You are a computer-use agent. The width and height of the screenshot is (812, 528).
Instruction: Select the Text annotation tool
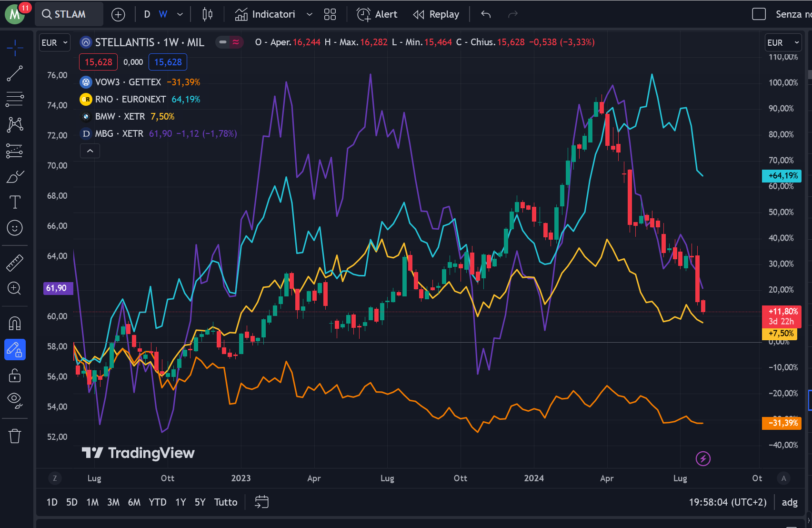tap(15, 202)
